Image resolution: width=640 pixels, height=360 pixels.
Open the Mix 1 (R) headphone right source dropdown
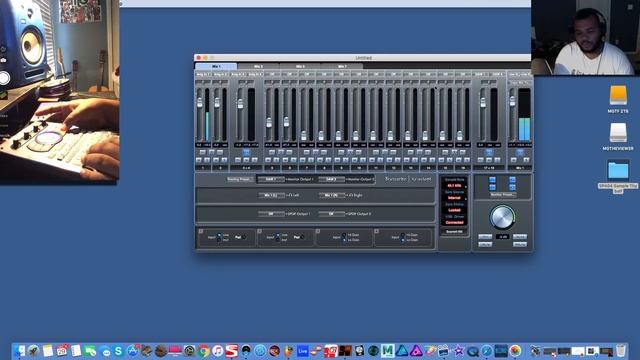tap(331, 196)
